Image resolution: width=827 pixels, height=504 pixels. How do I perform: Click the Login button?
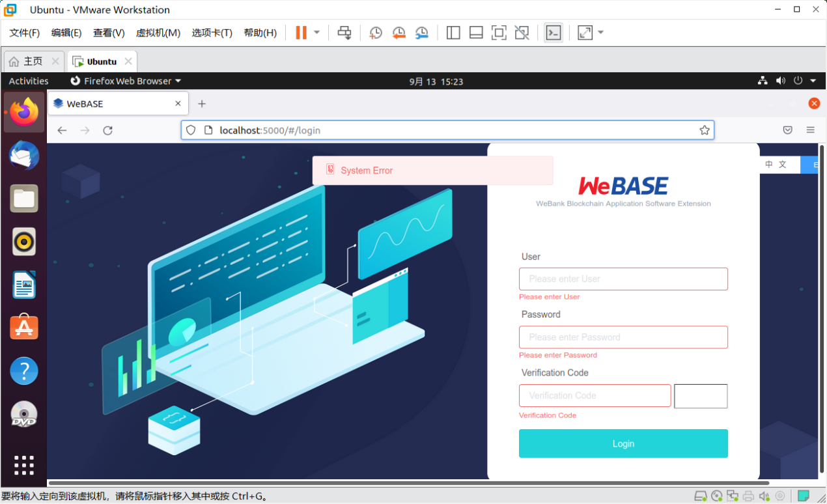pyautogui.click(x=623, y=443)
